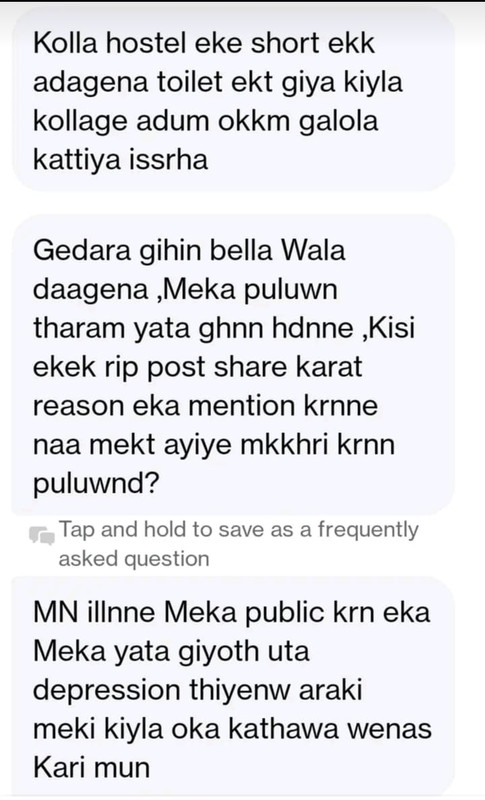The width and height of the screenshot is (485, 800).
Task: Tap 'kattiya issrha' line in first message
Action: coord(120,159)
